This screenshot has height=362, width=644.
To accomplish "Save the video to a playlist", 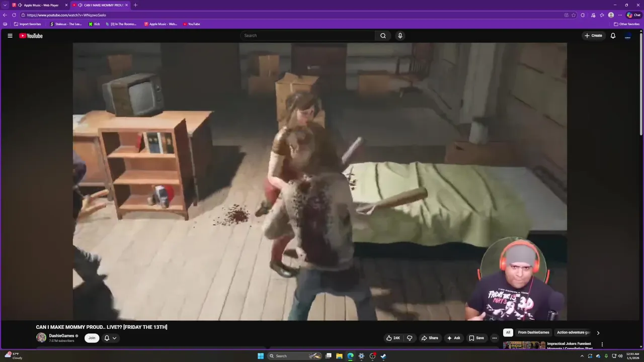I will click(x=476, y=338).
